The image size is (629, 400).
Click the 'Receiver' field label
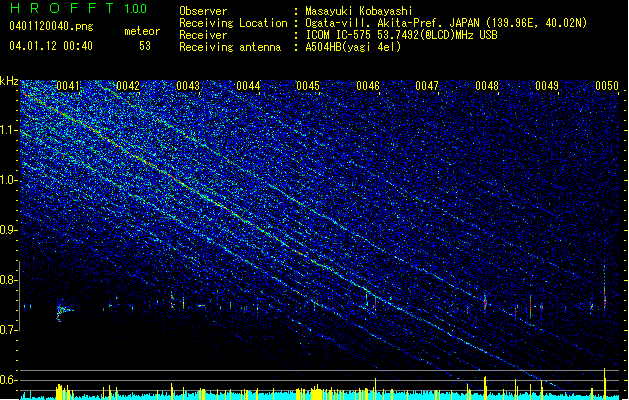(x=203, y=35)
